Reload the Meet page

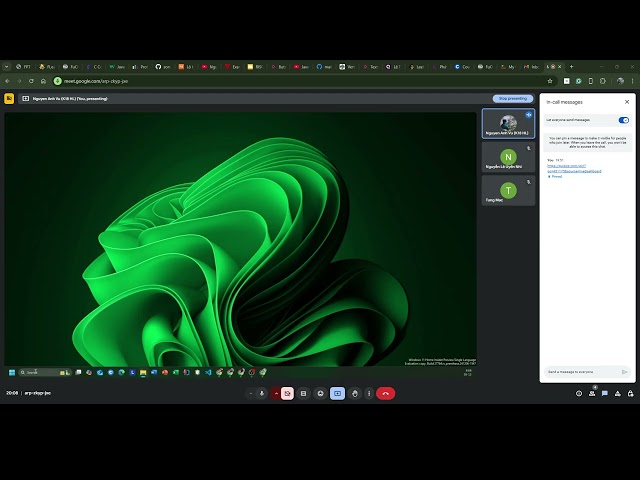click(x=31, y=81)
